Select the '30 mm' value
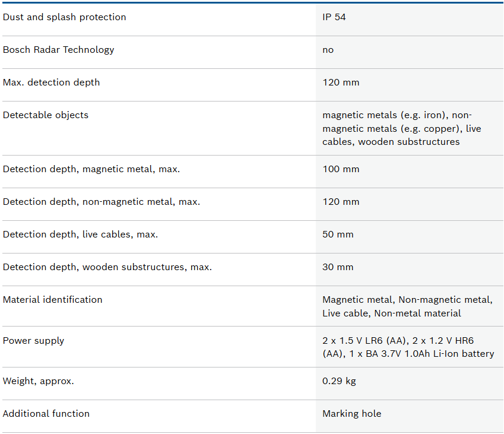 click(x=338, y=267)
